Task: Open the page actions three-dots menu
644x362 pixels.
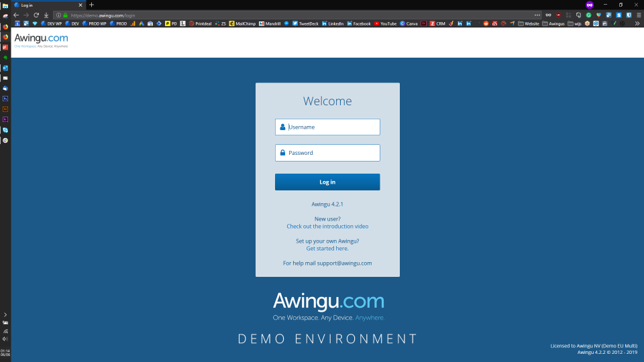Action: point(537,15)
